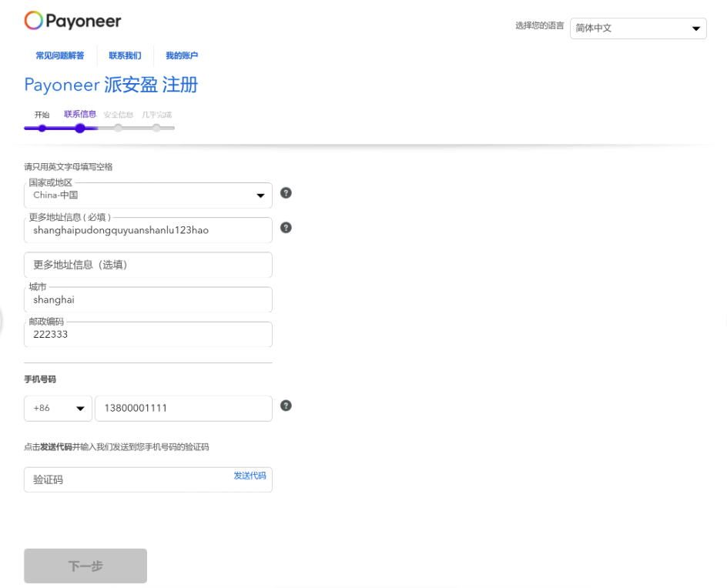Click the 几乎完成 step progress dot
The width and height of the screenshot is (727, 588).
tap(156, 128)
